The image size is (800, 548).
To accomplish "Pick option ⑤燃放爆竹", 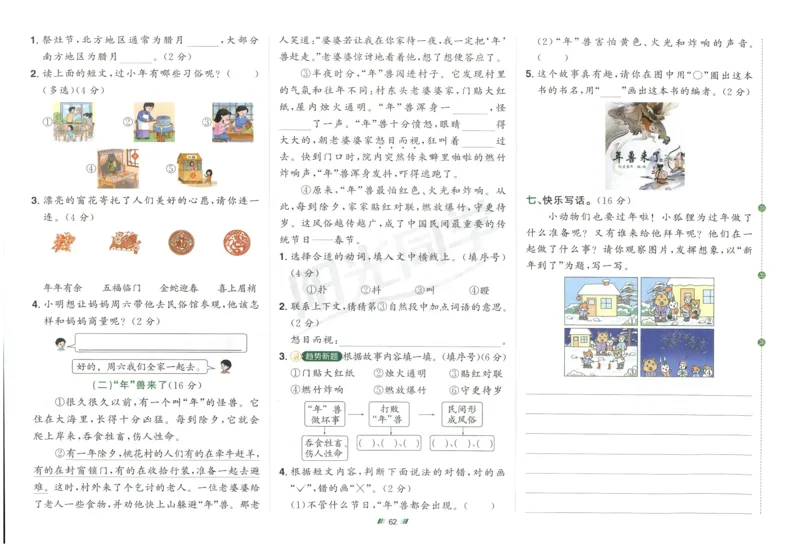I will coord(399,390).
